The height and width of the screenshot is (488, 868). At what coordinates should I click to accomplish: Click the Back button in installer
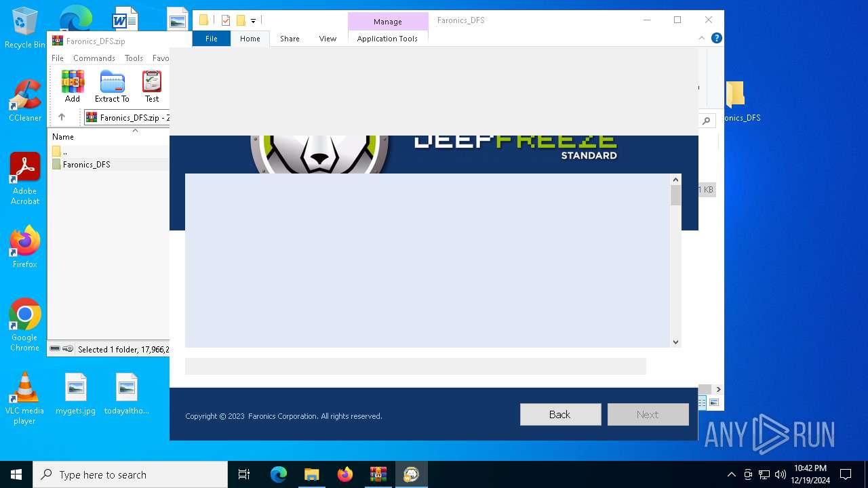point(560,414)
